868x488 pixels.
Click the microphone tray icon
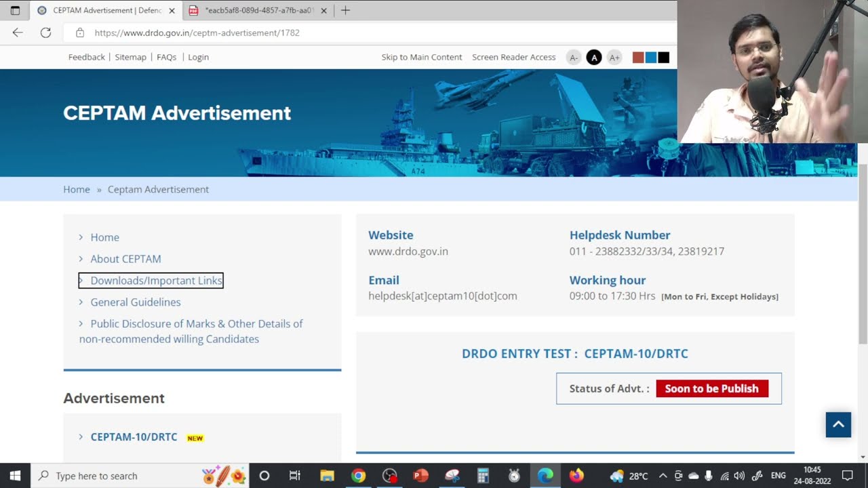709,476
